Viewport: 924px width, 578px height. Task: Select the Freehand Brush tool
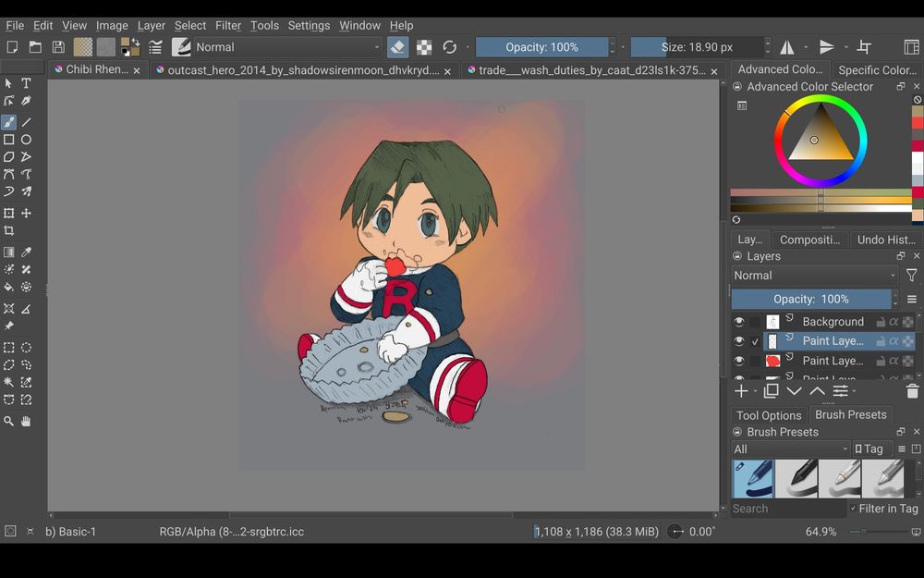point(9,122)
